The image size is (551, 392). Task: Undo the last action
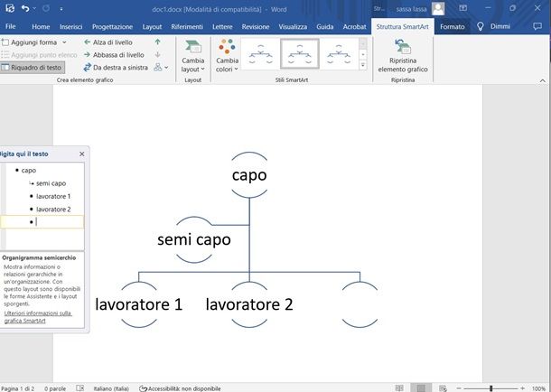pos(25,8)
